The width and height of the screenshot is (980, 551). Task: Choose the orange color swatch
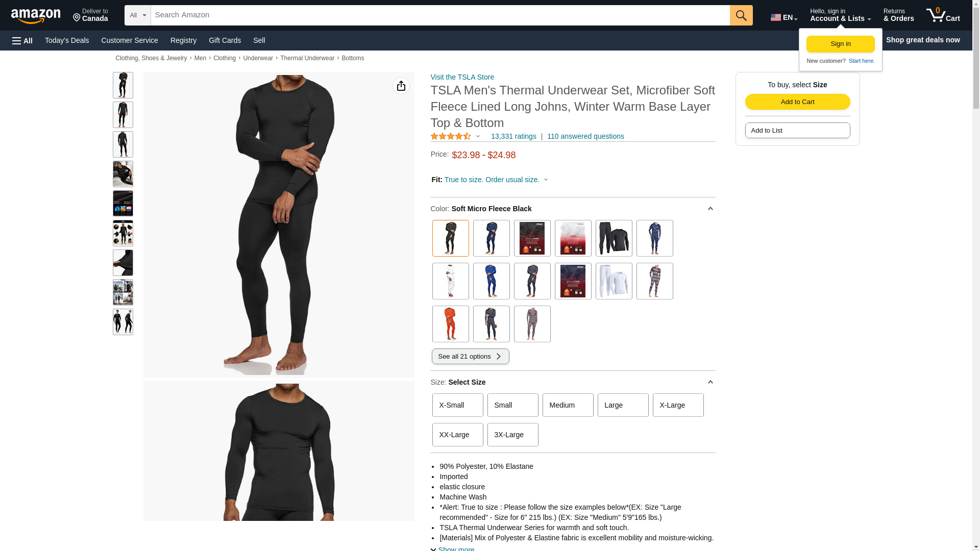click(x=450, y=324)
